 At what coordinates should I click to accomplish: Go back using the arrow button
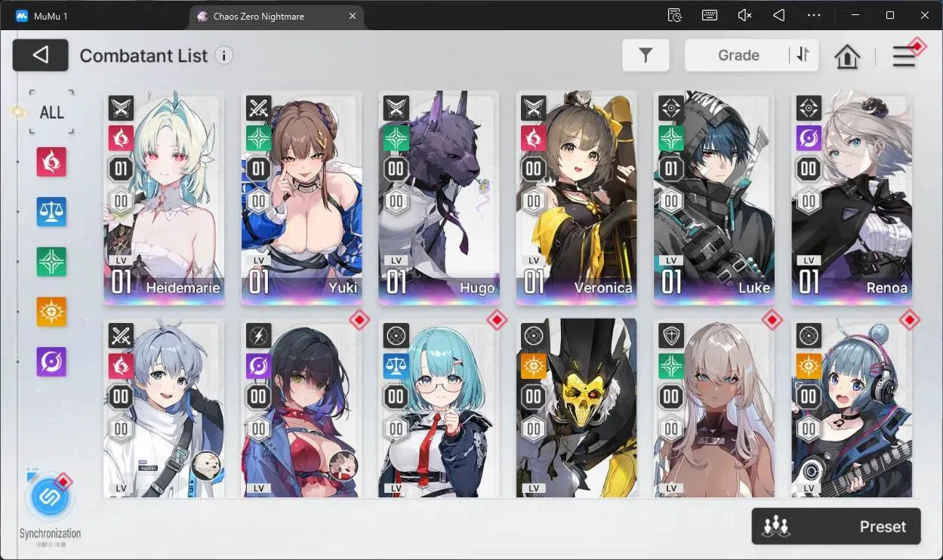[x=41, y=55]
